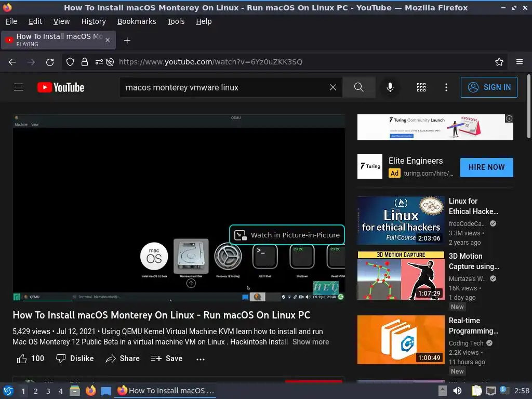Image resolution: width=532 pixels, height=399 pixels.
Task: Click the Coding Tech channel name
Action: pos(466,343)
